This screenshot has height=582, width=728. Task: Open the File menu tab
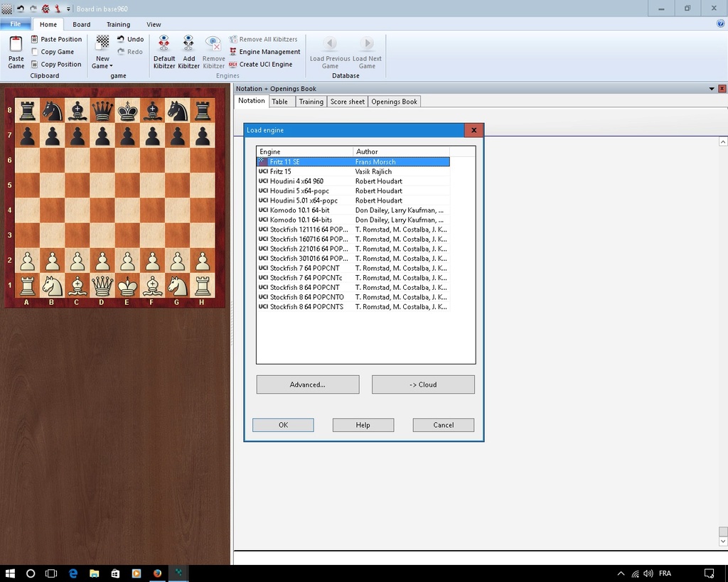(x=16, y=24)
